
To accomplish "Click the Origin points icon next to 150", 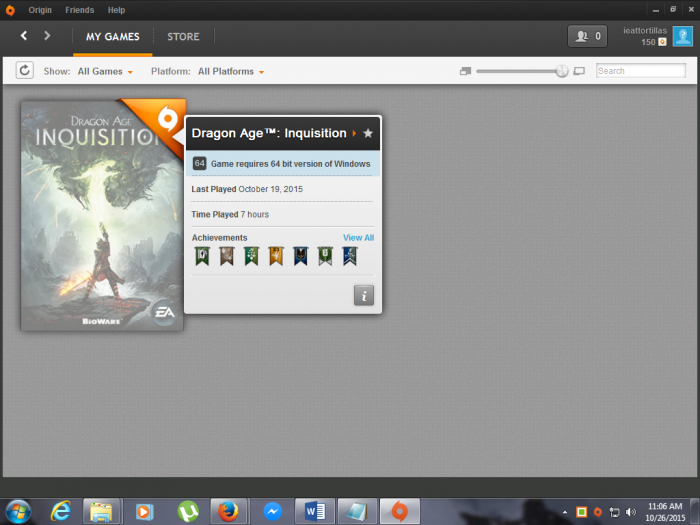I will [662, 42].
